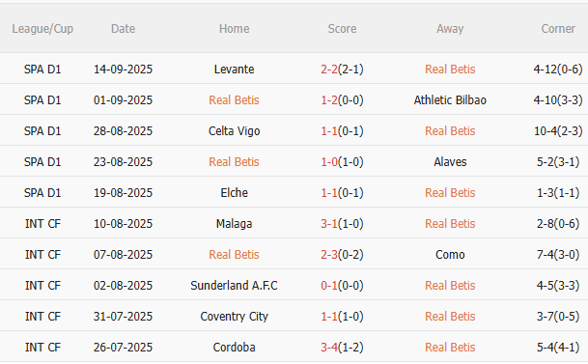Click the Corner column header
Viewport: 588px width, 364px height.
coord(558,29)
